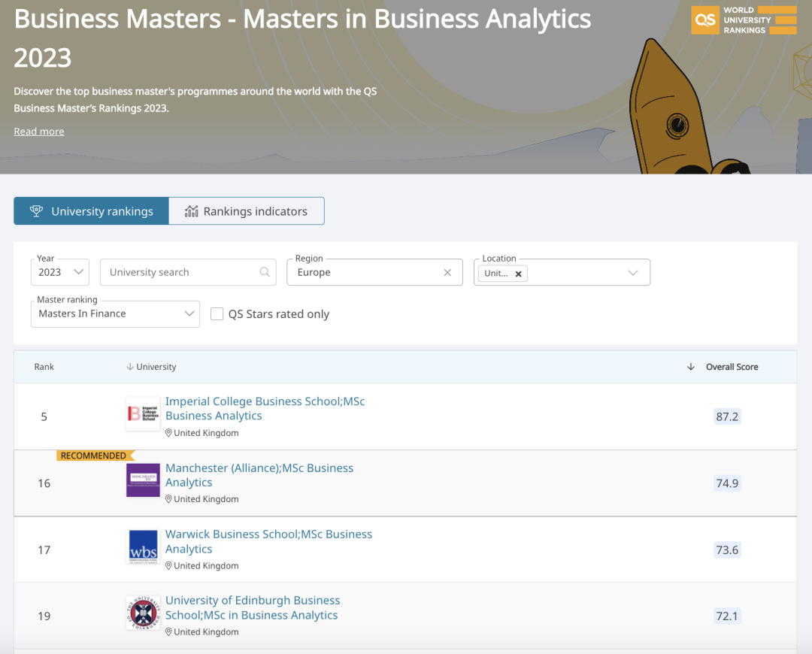The height and width of the screenshot is (654, 812).
Task: Click the Imperial College Business School logo
Action: (143, 413)
